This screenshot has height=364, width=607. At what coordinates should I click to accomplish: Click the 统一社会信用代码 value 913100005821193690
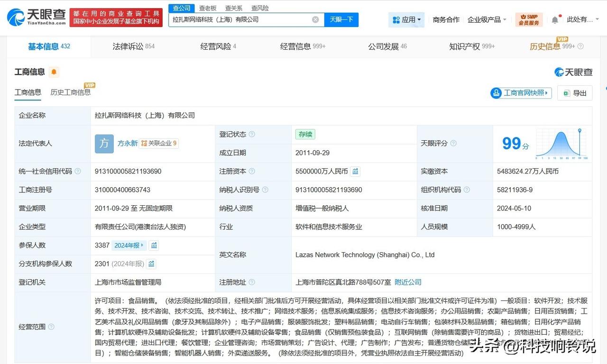(128, 171)
